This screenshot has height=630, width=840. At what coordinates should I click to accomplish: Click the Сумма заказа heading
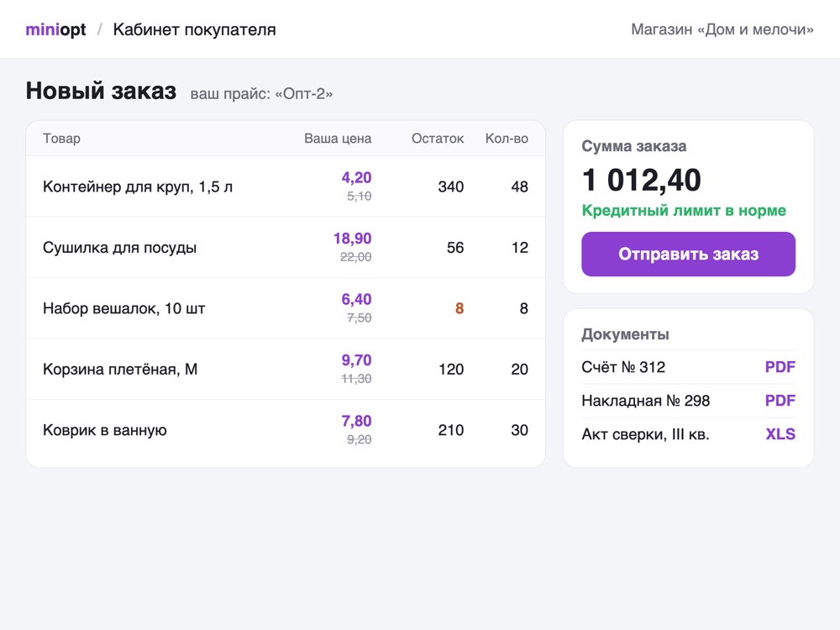pos(633,146)
